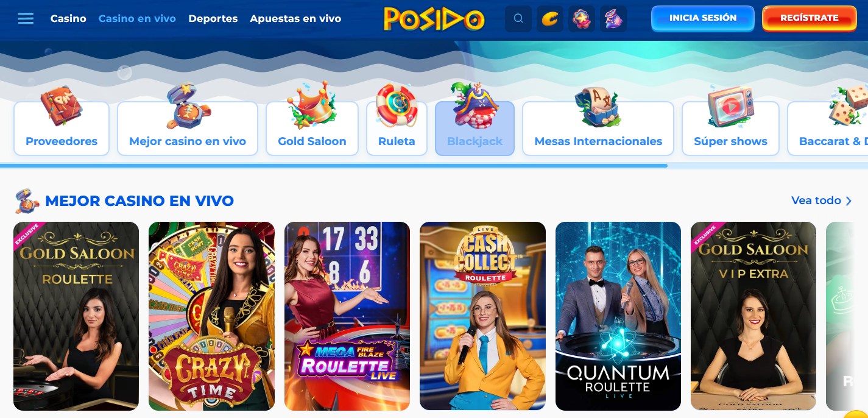Click the category carousel horizontal scrollbar
The image size is (868, 418).
(x=334, y=166)
